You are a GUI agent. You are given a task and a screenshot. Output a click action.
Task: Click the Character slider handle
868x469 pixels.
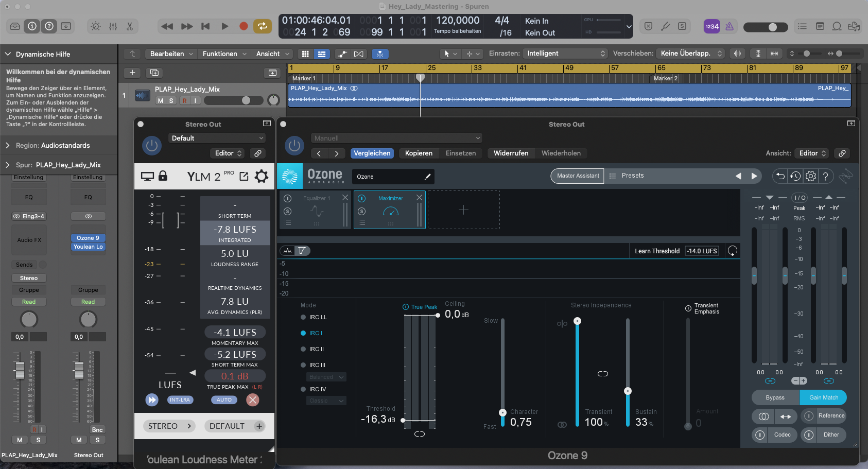coord(502,412)
